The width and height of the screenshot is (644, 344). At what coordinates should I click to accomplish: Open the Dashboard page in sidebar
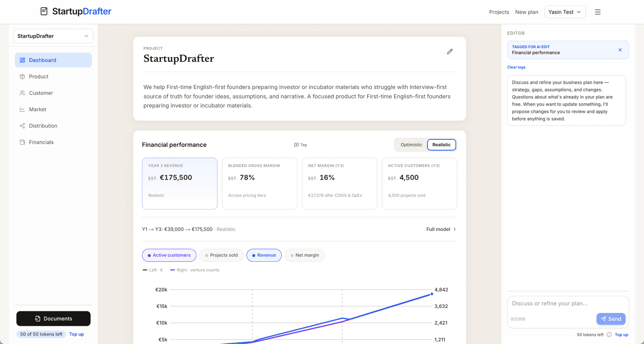tap(54, 60)
